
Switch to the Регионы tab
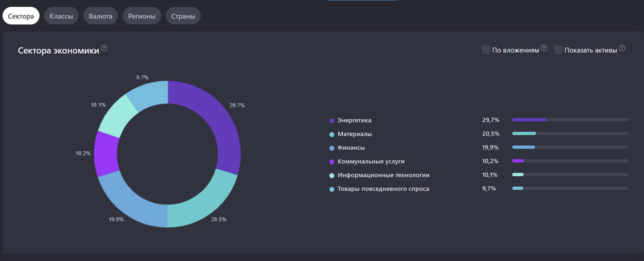click(142, 16)
